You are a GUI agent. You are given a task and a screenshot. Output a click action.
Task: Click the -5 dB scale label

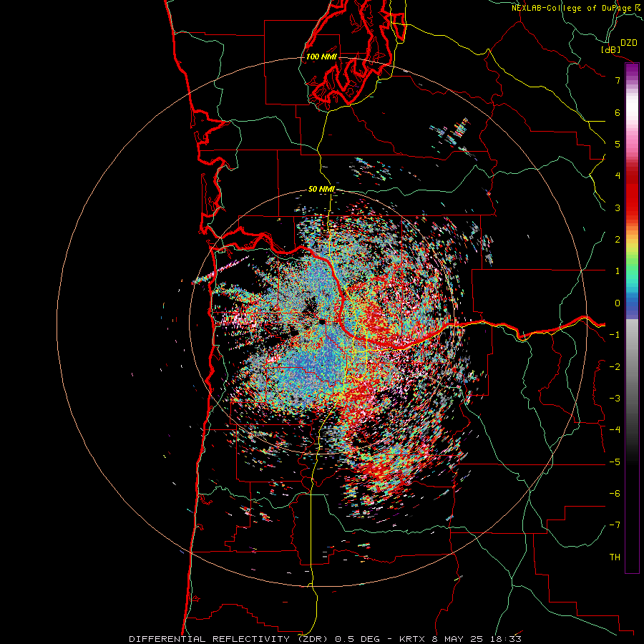pyautogui.click(x=615, y=462)
